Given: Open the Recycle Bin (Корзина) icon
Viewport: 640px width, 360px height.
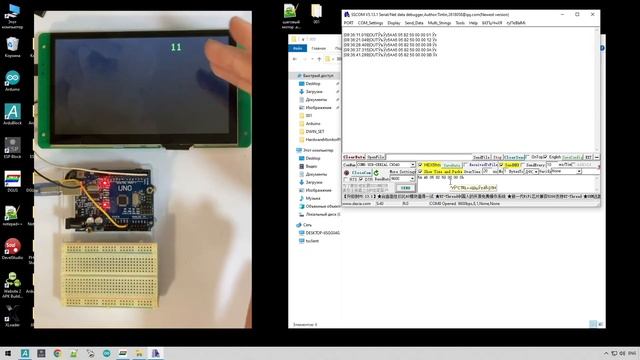Looking at the screenshot, I should coord(12,47).
